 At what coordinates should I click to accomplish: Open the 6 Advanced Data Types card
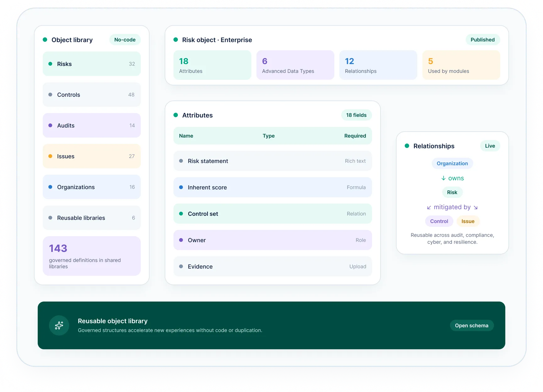click(x=295, y=65)
